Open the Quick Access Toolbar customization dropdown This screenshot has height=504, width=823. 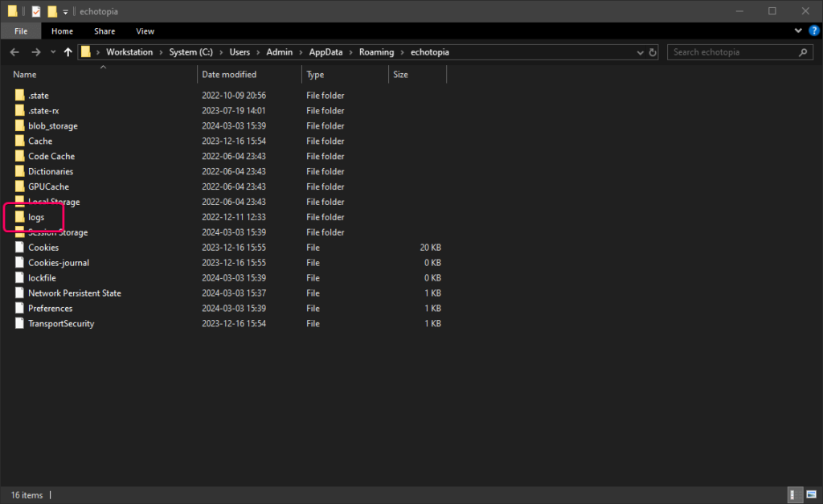point(65,11)
